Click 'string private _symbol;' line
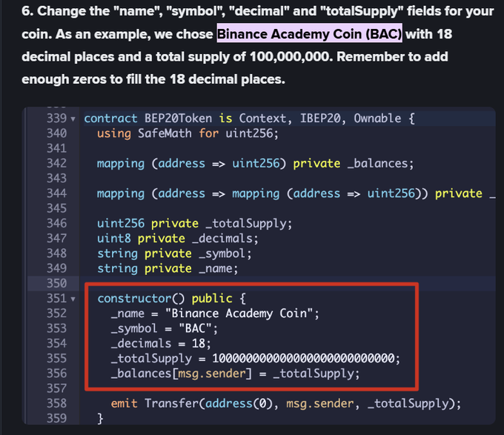Screen dimensions: 504x435 point(174,253)
